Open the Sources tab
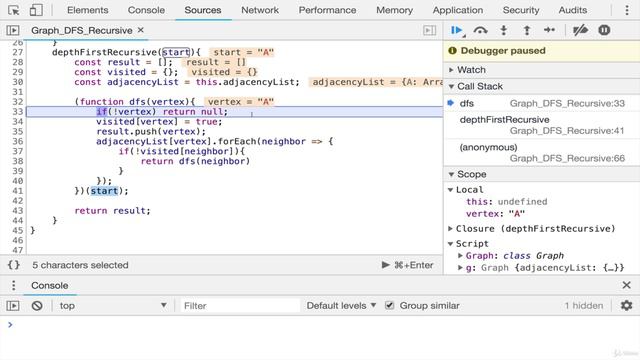 point(203,10)
